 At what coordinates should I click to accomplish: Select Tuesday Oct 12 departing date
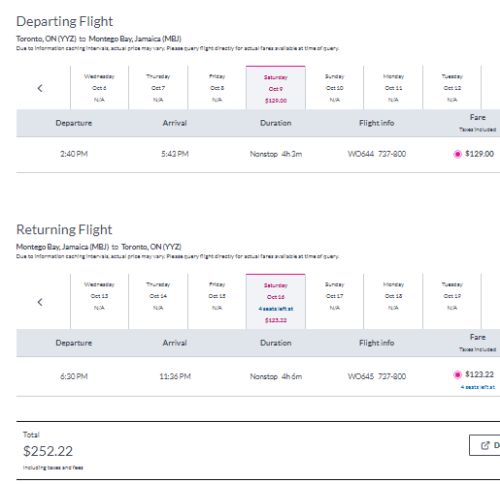(452, 88)
